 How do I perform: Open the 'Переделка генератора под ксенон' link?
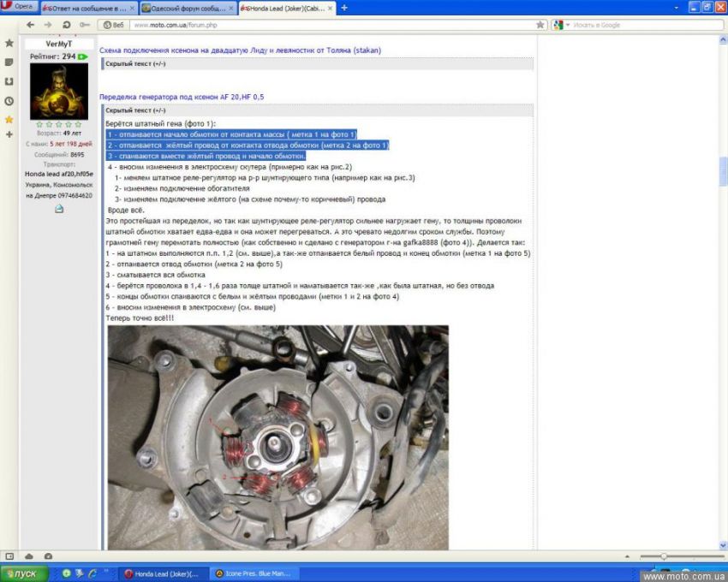(x=182, y=97)
